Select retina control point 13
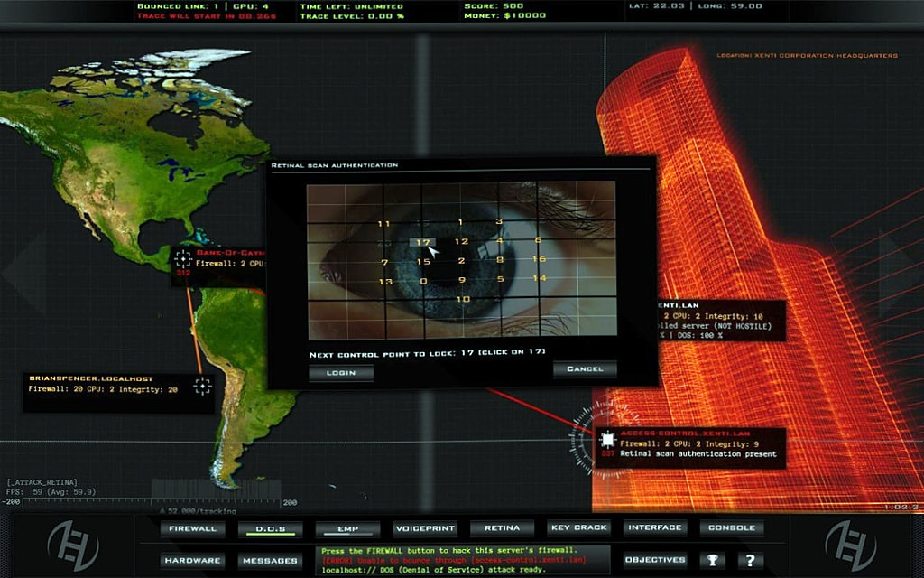924x578 pixels. [x=385, y=282]
